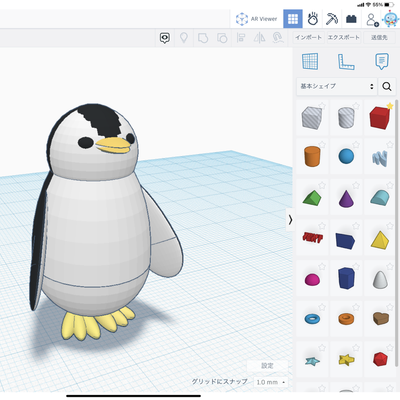Toggle favorite star on Cylinder hole shape
Image resolution: width=400 pixels, height=400 pixels.
(x=356, y=106)
